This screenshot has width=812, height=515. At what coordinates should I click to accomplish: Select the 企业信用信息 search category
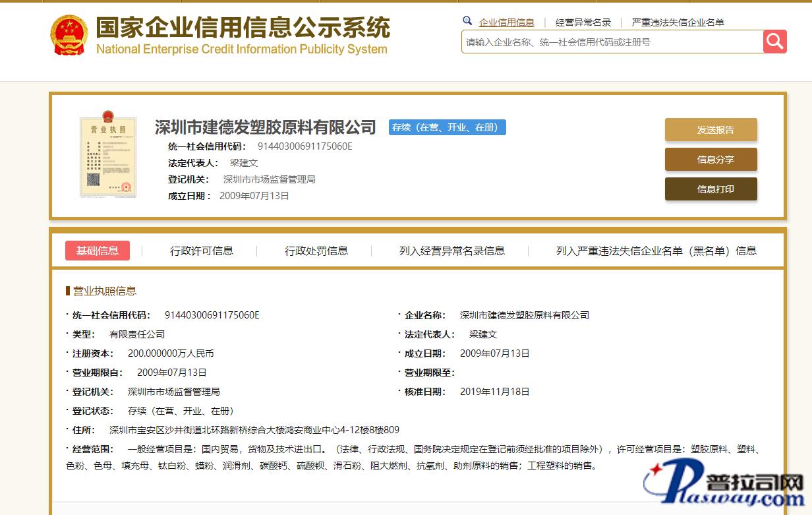[x=506, y=22]
